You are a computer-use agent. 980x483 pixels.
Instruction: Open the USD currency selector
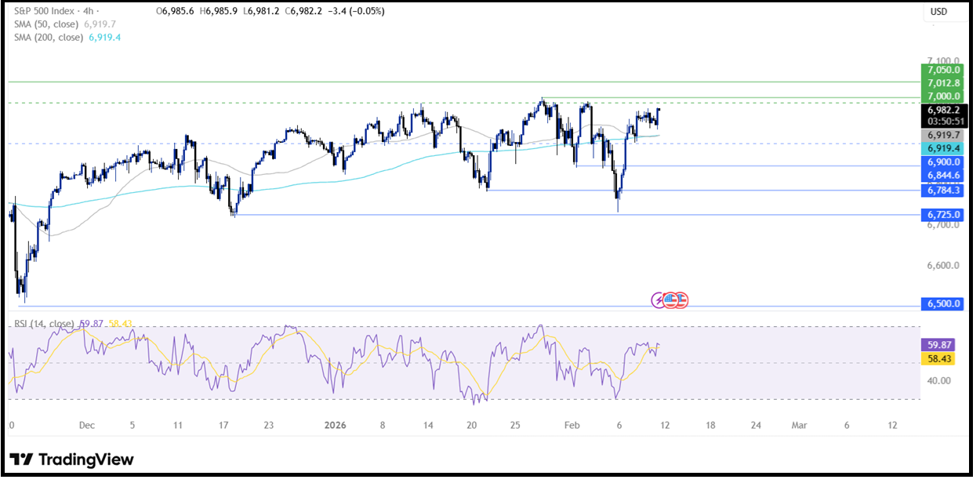tap(939, 11)
